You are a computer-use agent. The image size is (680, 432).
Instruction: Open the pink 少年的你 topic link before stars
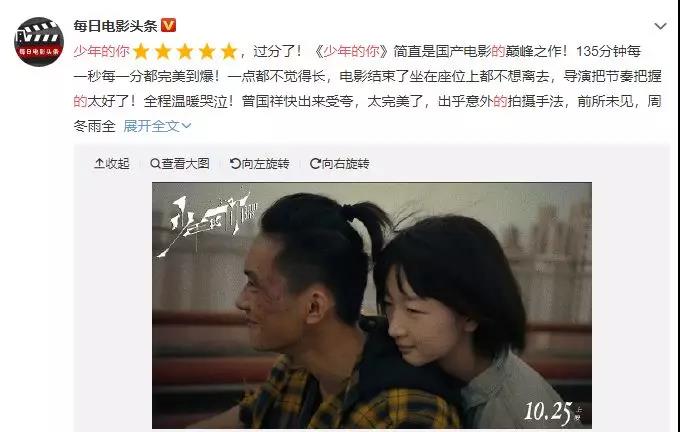click(x=101, y=51)
